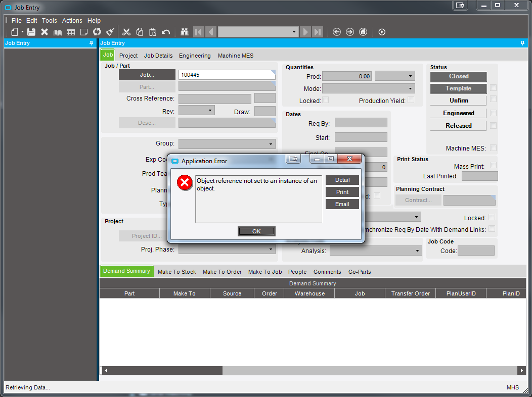Screen dimensions: 532x397
Task: Click the Clear broom toolbar icon
Action: 110,32
